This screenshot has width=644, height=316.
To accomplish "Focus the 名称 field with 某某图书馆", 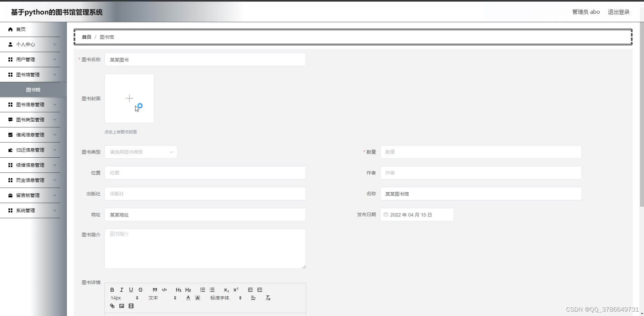I will pyautogui.click(x=481, y=194).
